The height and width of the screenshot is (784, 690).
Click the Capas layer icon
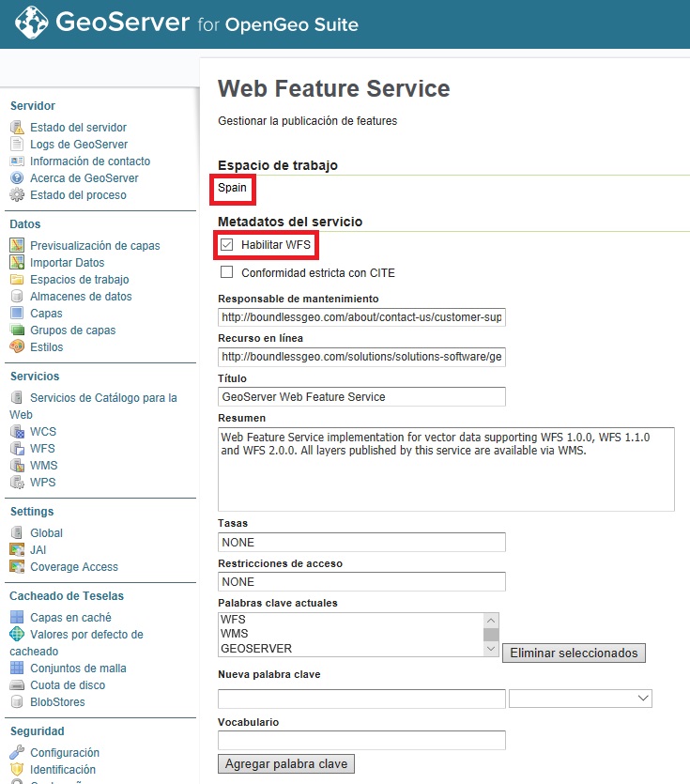[x=17, y=313]
